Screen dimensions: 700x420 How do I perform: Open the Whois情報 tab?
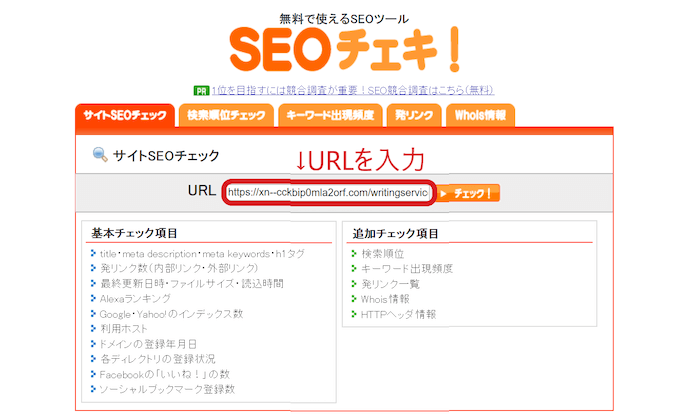[480, 116]
